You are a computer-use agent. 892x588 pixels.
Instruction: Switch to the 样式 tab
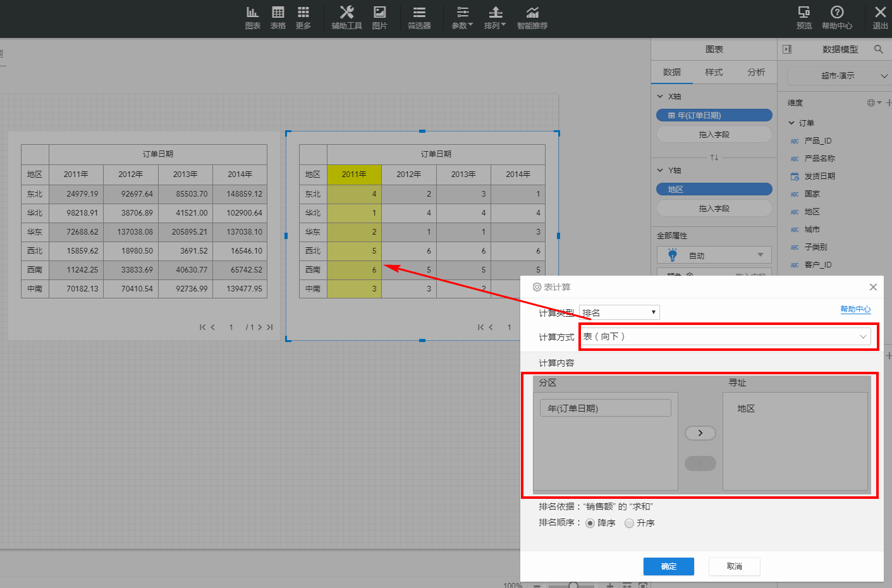[714, 72]
